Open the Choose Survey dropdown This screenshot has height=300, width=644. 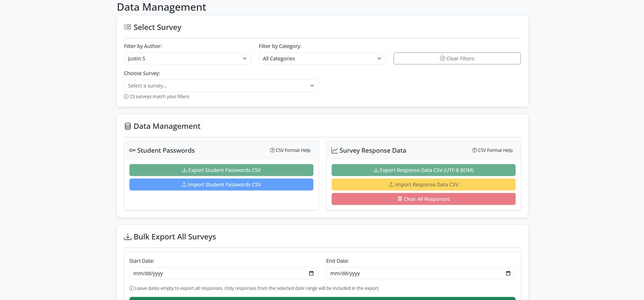(x=221, y=86)
